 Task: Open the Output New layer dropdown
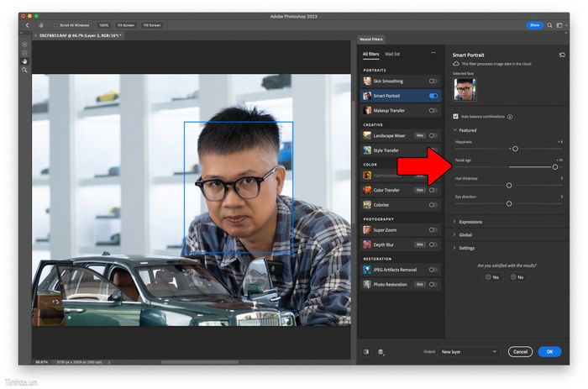click(469, 351)
